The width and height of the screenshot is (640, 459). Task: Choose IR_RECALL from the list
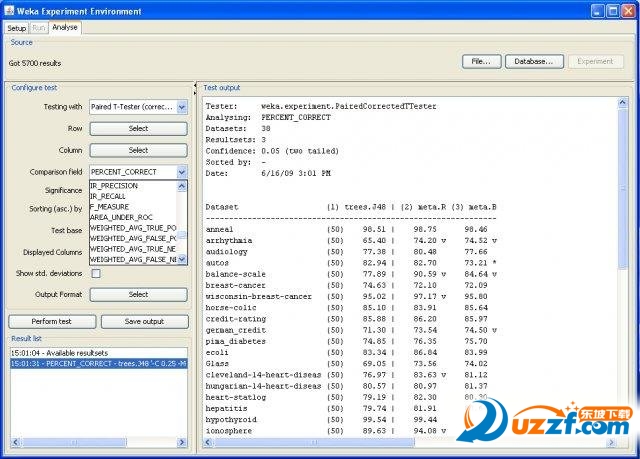(x=133, y=197)
